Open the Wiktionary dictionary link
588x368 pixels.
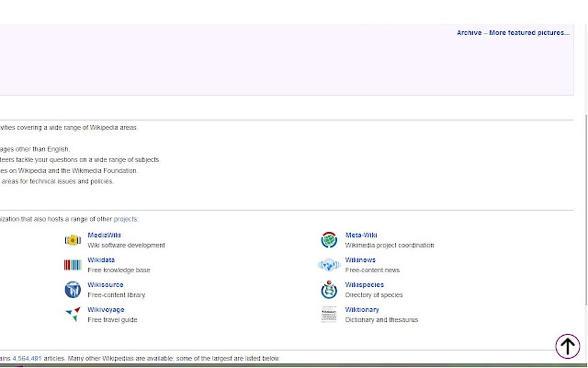tap(362, 309)
